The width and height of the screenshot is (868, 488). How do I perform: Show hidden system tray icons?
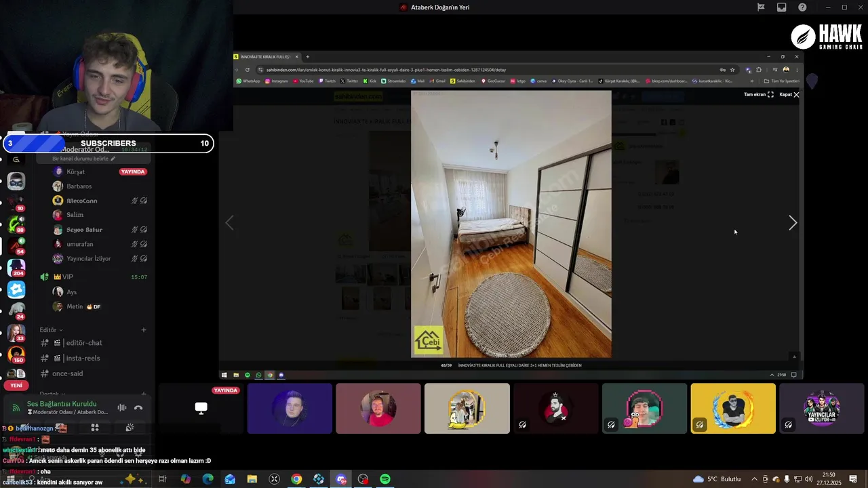(x=754, y=479)
